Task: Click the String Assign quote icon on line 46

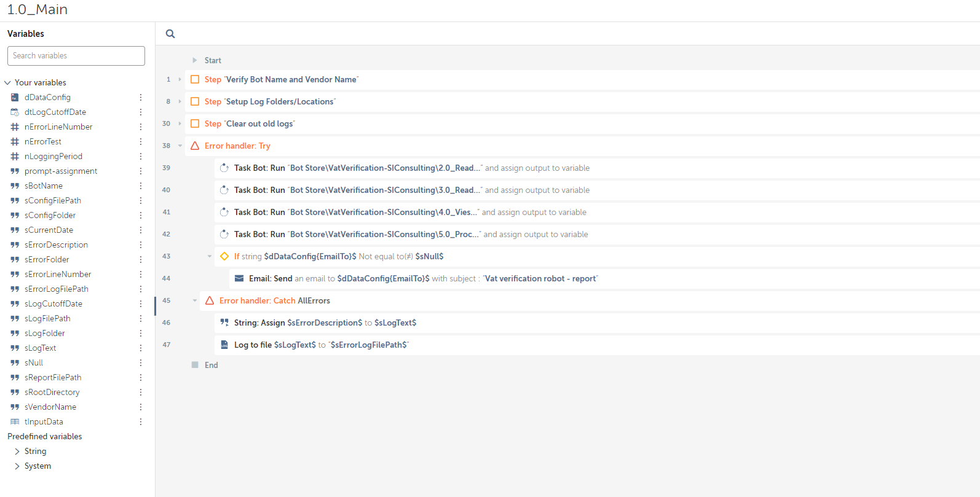Action: pos(224,323)
